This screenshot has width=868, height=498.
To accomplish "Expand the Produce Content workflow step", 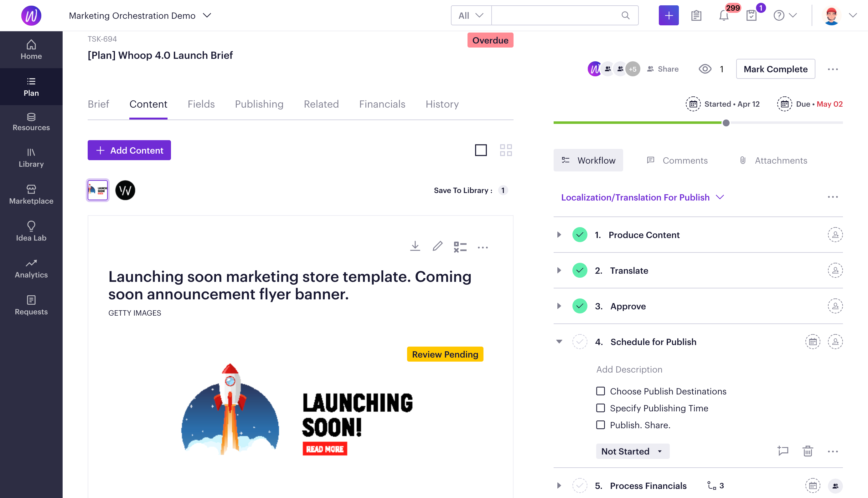I will tap(559, 235).
